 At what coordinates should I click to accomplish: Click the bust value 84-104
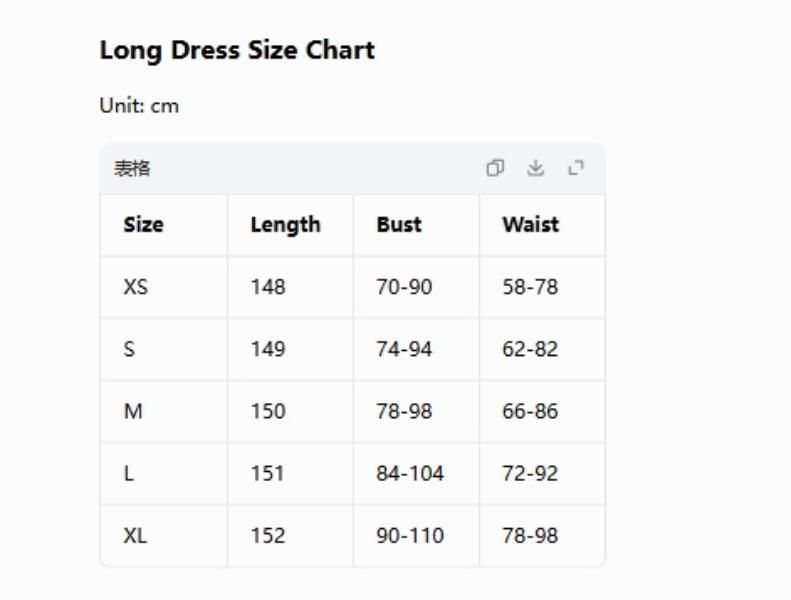point(410,473)
